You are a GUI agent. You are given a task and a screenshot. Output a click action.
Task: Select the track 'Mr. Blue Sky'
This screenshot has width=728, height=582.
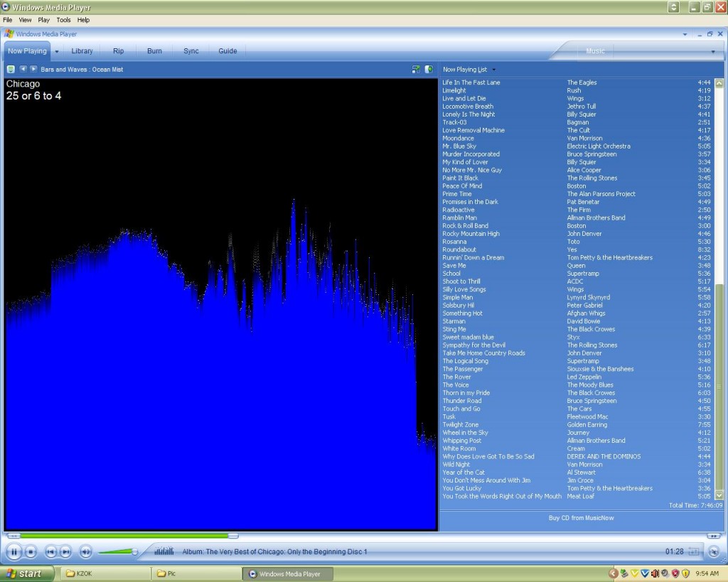click(576, 146)
